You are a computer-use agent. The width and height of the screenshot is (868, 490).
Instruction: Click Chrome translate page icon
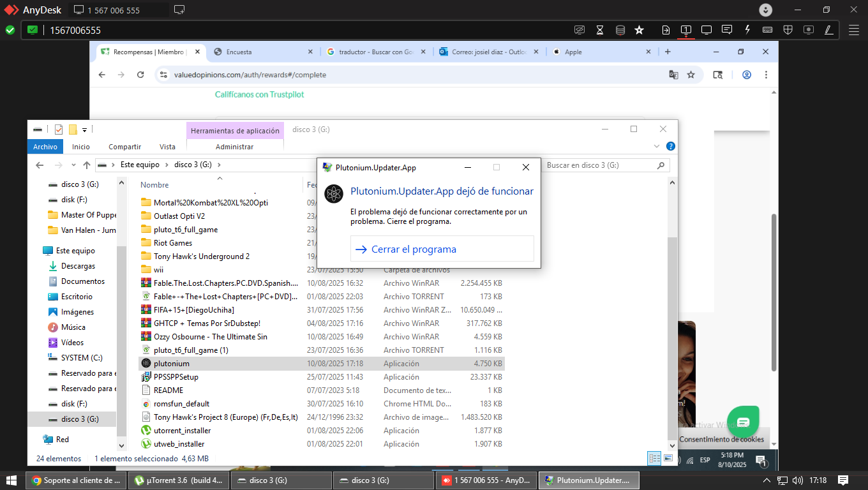point(673,75)
